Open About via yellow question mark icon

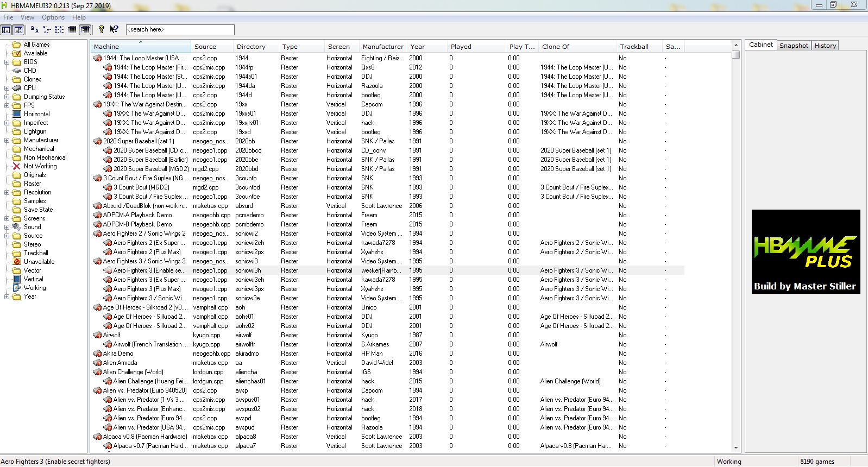pyautogui.click(x=102, y=30)
